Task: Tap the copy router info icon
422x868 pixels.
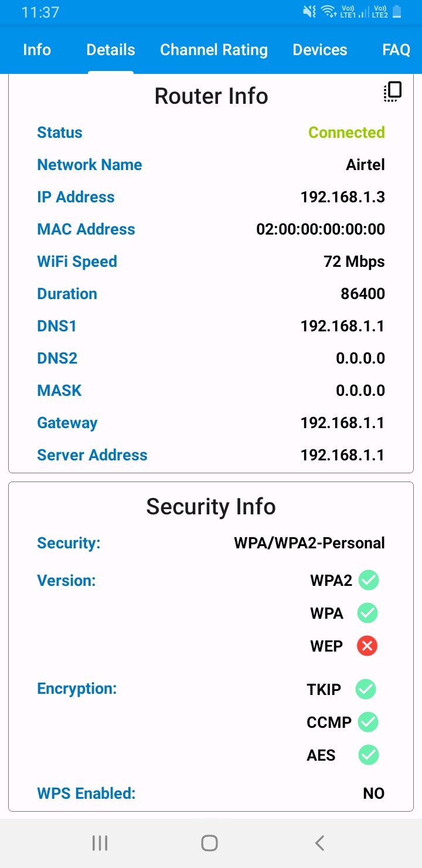Action: pos(393,92)
